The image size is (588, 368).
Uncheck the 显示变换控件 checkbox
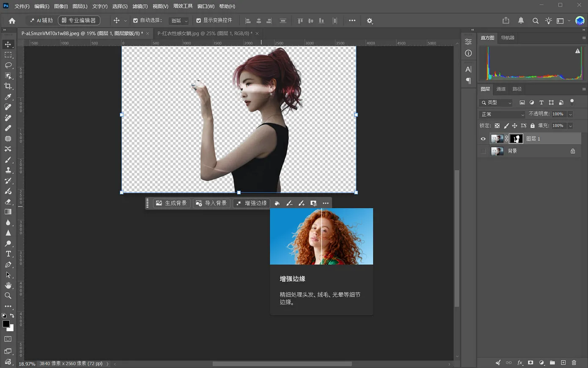(x=198, y=20)
